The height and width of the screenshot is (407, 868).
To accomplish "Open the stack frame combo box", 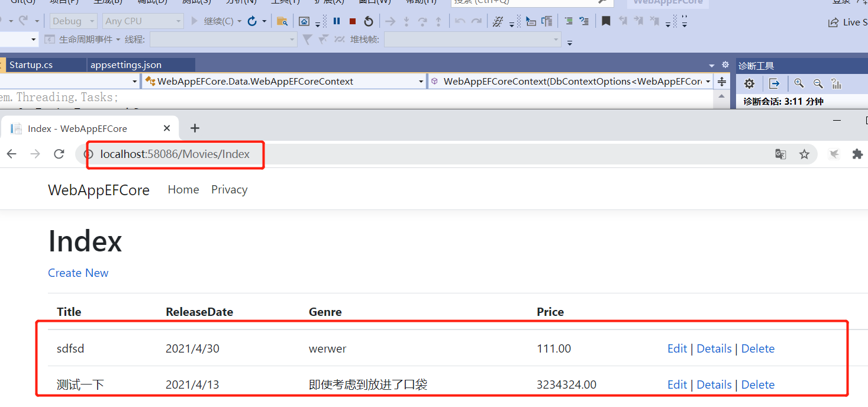I will tap(472, 40).
